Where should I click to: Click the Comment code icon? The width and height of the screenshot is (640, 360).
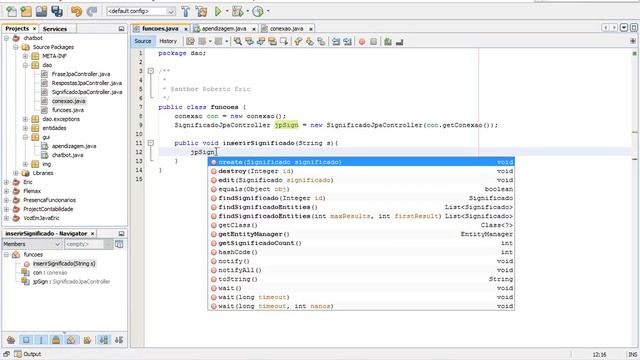pyautogui.click(x=388, y=42)
